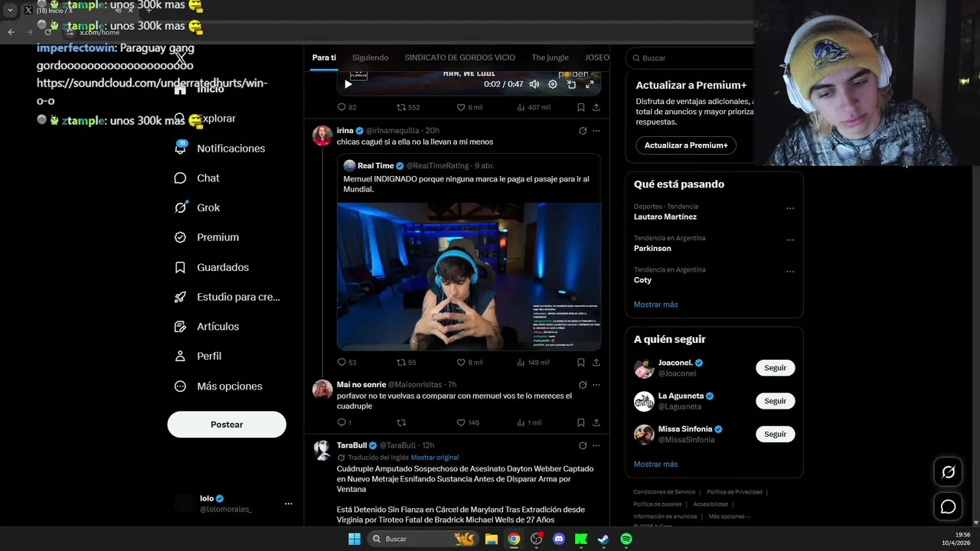Open more options menu on irina's post
This screenshot has height=551, width=980.
point(596,131)
